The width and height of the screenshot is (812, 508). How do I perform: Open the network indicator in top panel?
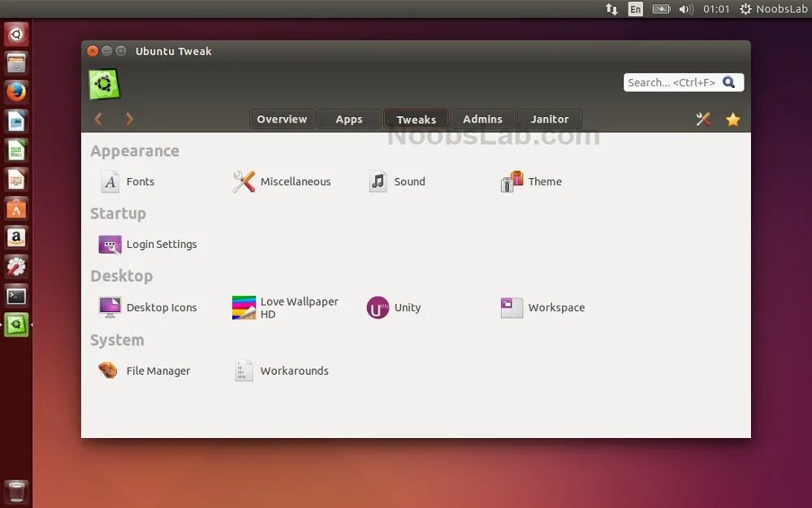[x=611, y=9]
